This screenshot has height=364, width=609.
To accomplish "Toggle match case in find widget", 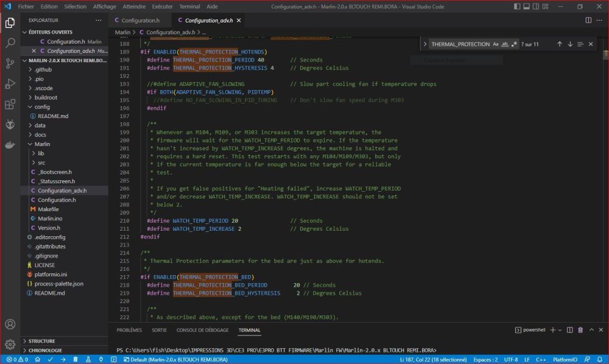I will pyautogui.click(x=496, y=44).
